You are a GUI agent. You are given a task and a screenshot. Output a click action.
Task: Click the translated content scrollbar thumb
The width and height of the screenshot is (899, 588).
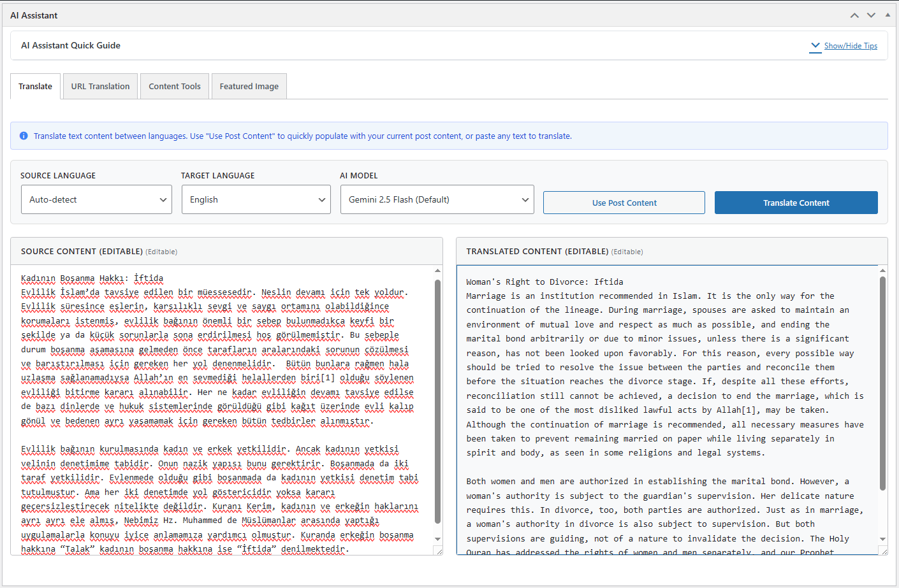pyautogui.click(x=882, y=384)
